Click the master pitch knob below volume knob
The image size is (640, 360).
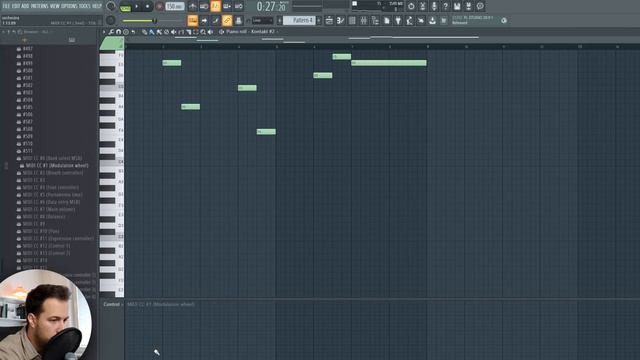coord(111,20)
